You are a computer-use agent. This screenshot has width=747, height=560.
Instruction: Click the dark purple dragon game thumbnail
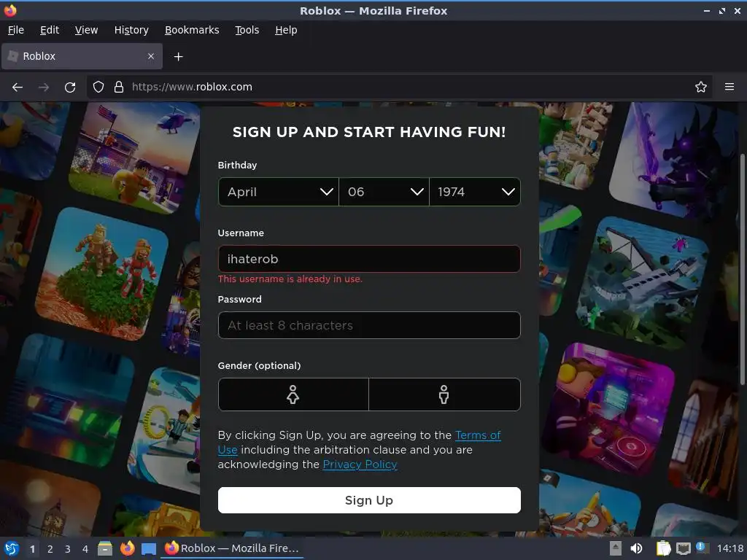click(674, 160)
